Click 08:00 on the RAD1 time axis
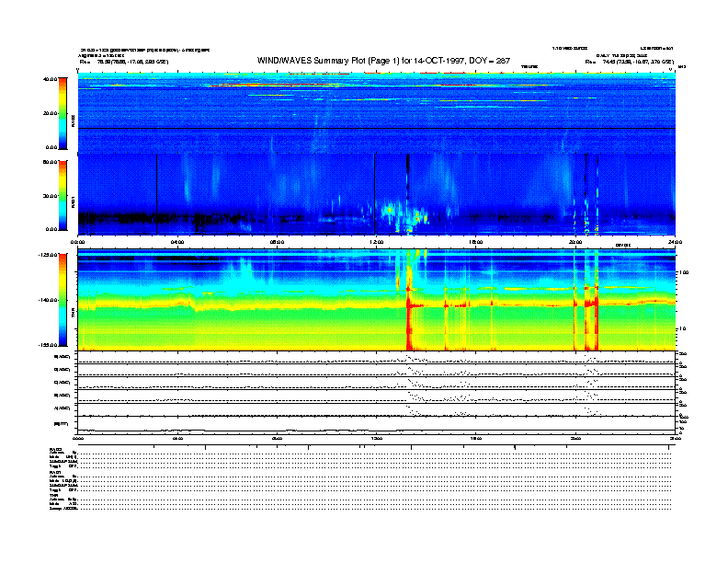The width and height of the screenshot is (728, 563). coord(277,242)
